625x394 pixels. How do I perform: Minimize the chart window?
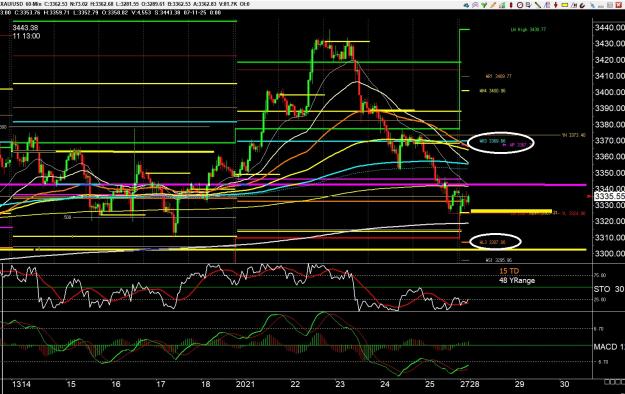tap(601, 5)
